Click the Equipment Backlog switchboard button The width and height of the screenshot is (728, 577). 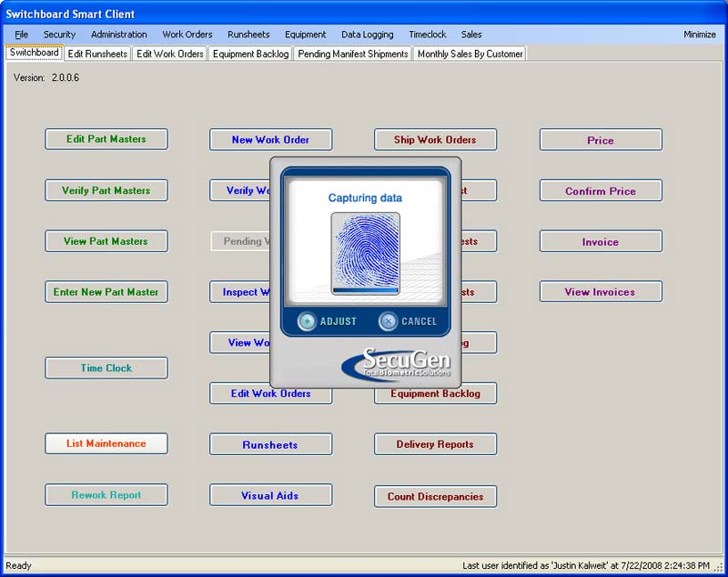coord(436,394)
